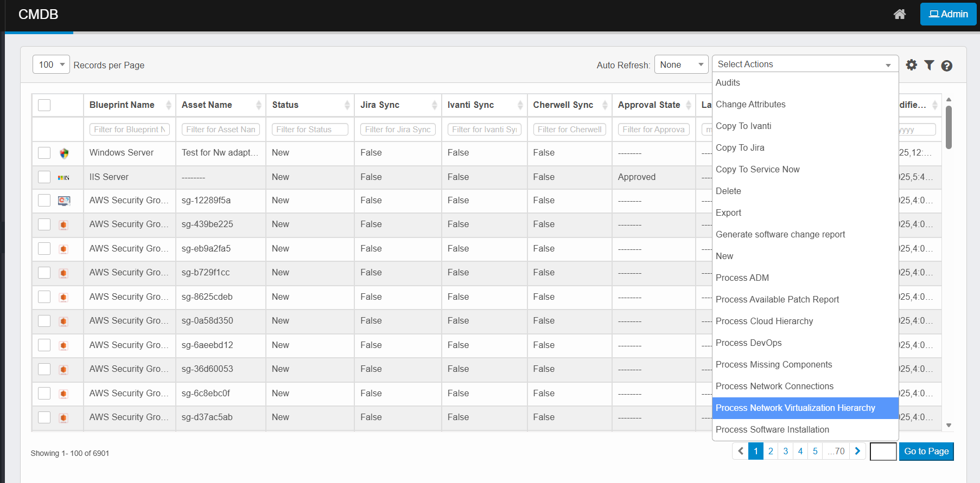Check the Windows Server row checkbox
Screen dimensions: 980x483
click(x=44, y=153)
